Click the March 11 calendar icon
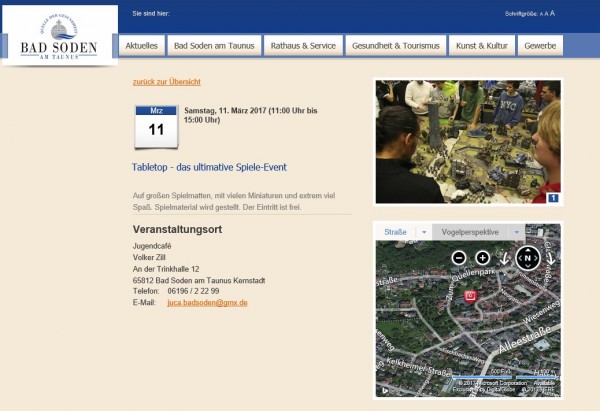The image size is (600, 411). point(156,124)
